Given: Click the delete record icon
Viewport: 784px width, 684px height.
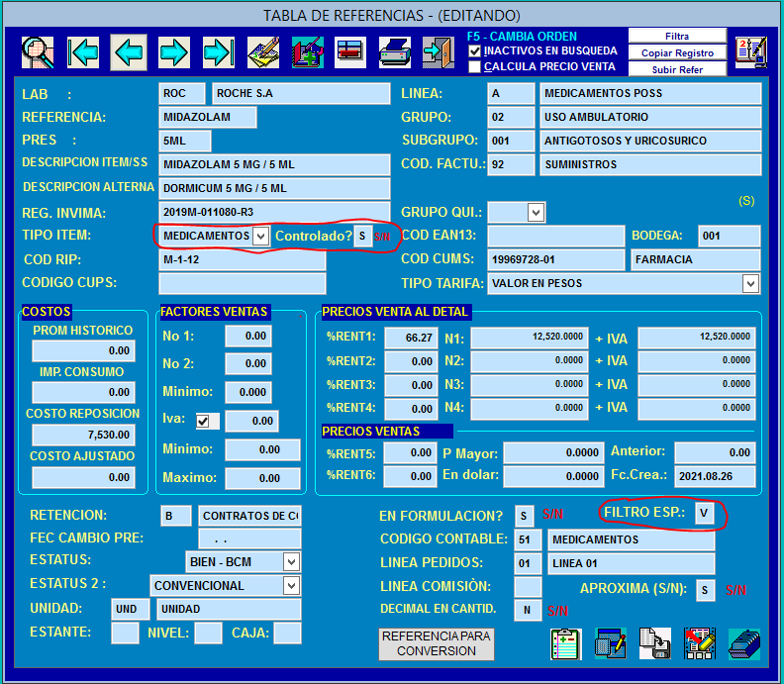Looking at the screenshot, I should click(350, 52).
